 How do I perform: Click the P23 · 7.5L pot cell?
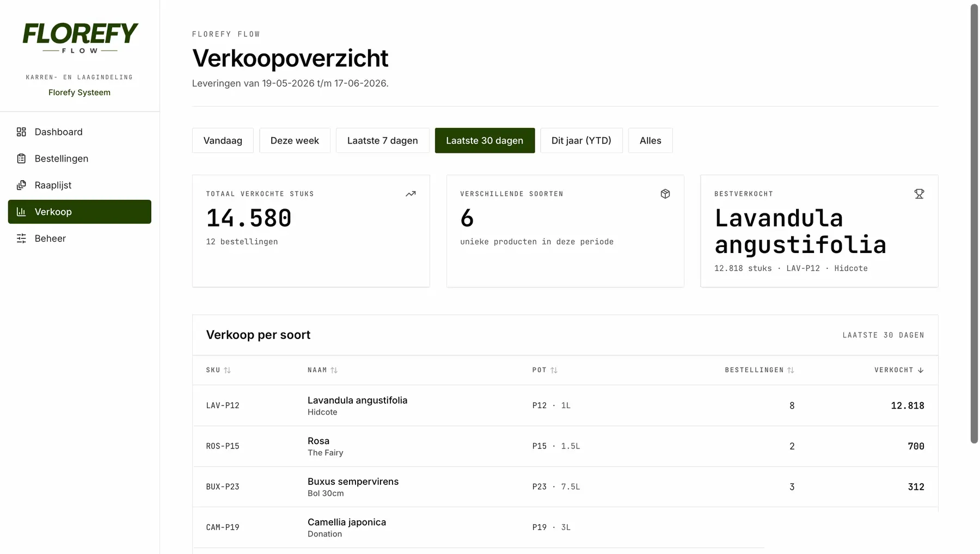pyautogui.click(x=556, y=487)
